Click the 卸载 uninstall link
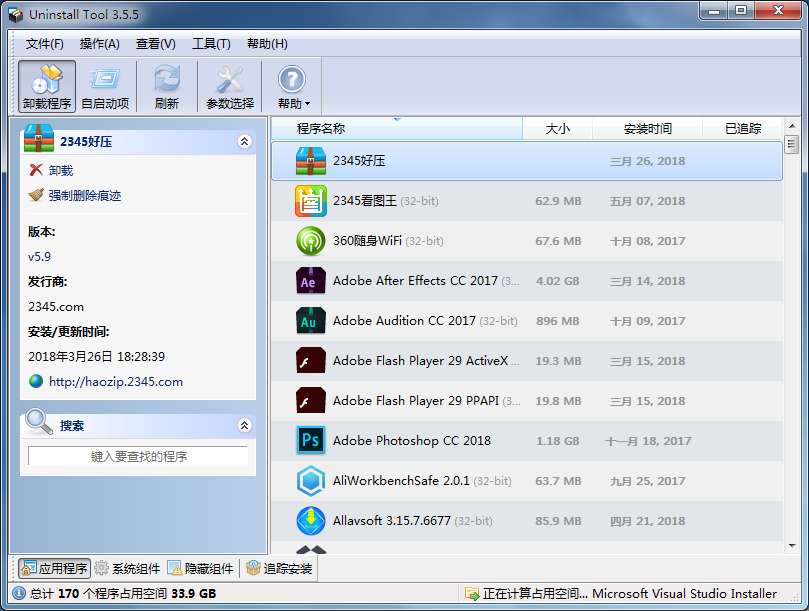 (60, 170)
